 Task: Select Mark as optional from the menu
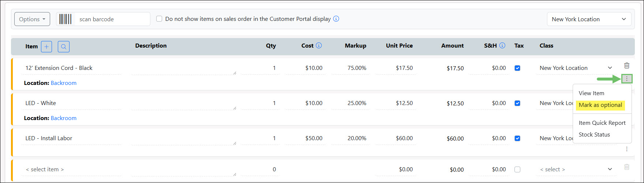point(600,105)
